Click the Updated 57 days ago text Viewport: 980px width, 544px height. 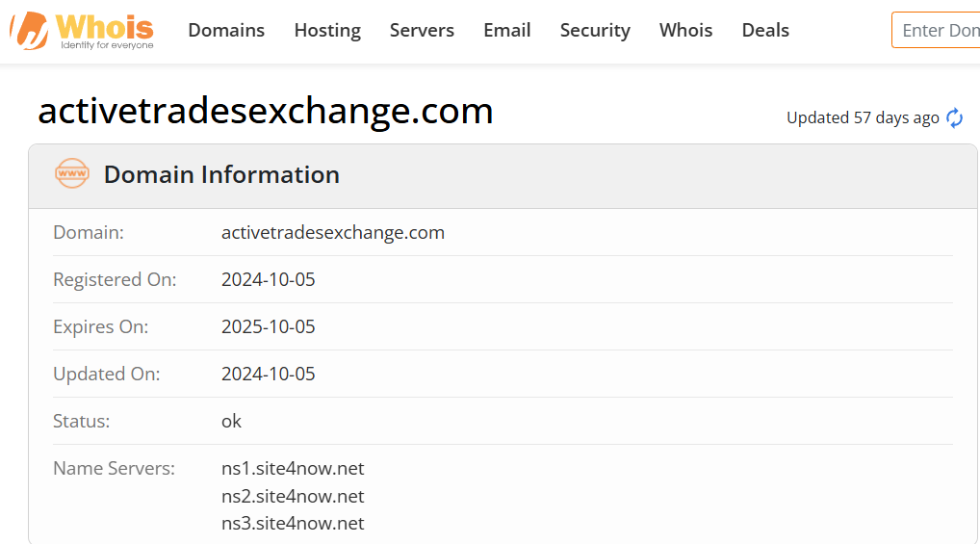coord(863,117)
